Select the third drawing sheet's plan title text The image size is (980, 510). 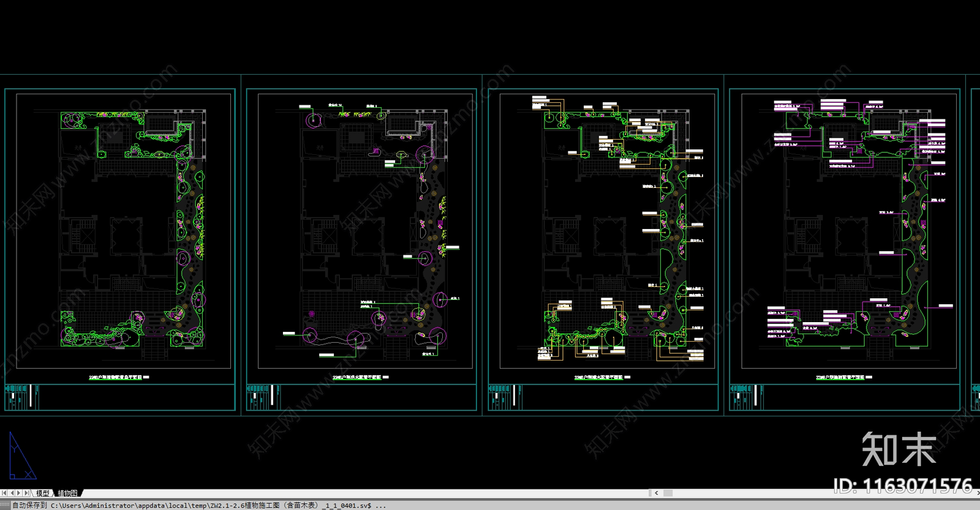tap(598, 377)
